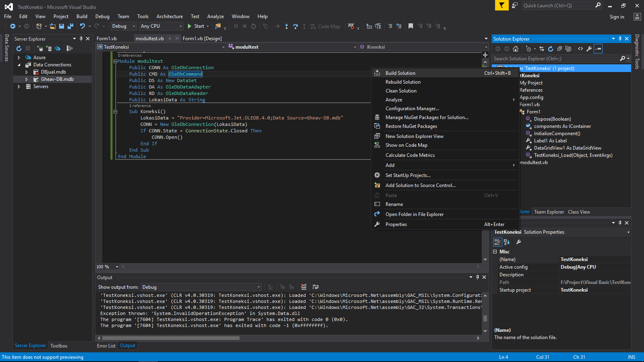Screen dimensions: 644x362
Task: Refresh connections in Server Explorer
Action: [x=19, y=48]
